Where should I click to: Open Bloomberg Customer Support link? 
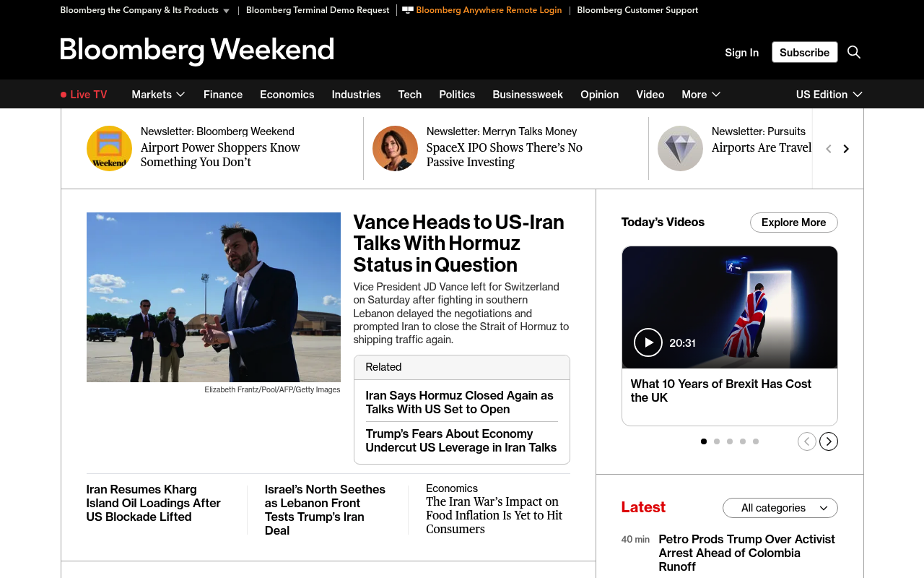point(637,10)
